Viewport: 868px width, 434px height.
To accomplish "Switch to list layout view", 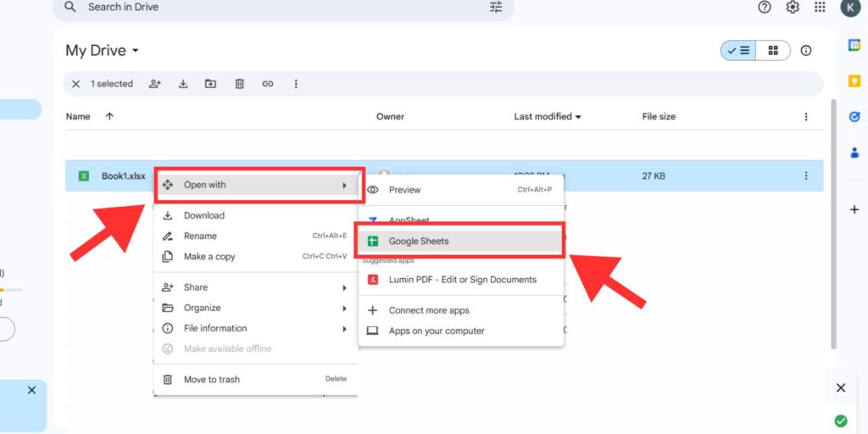I will click(738, 50).
